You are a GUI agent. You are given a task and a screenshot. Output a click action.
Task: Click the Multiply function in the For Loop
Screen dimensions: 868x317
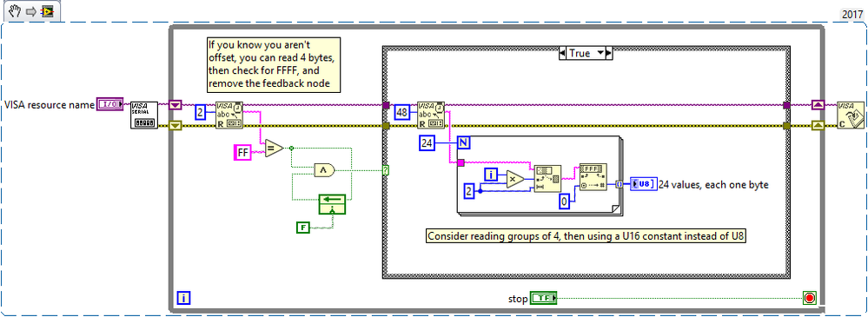[x=516, y=179]
